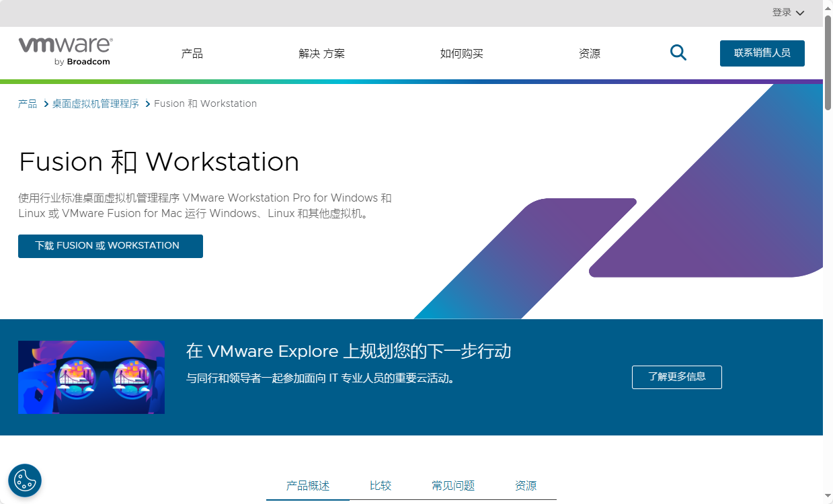
Task: Select the 产品概述 tab
Action: pyautogui.click(x=308, y=486)
